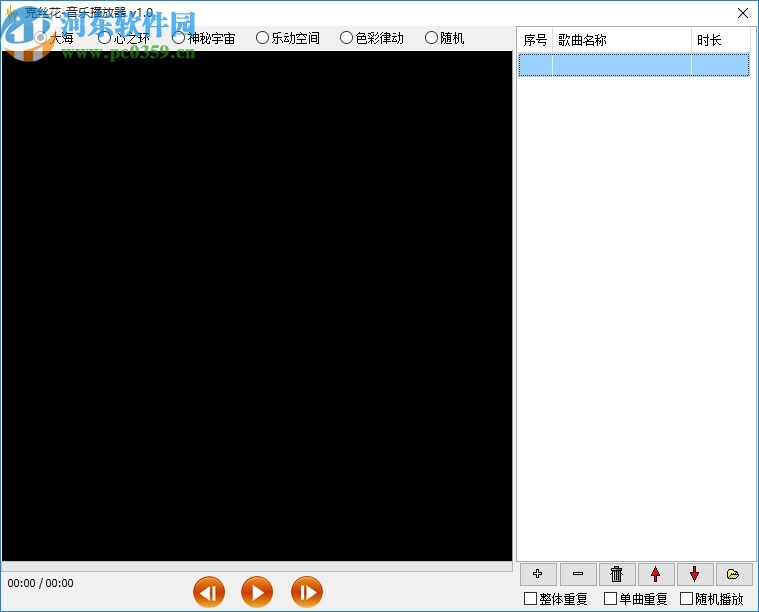
Task: Clear the playlist with the trash icon
Action: coord(617,574)
